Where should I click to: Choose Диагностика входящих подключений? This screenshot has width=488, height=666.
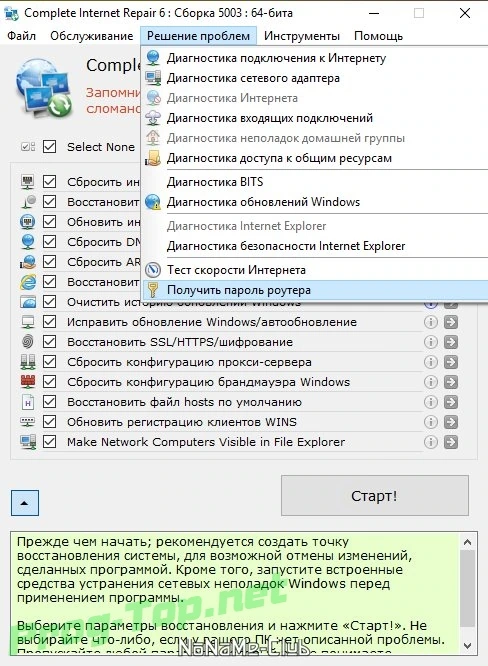coord(314,118)
